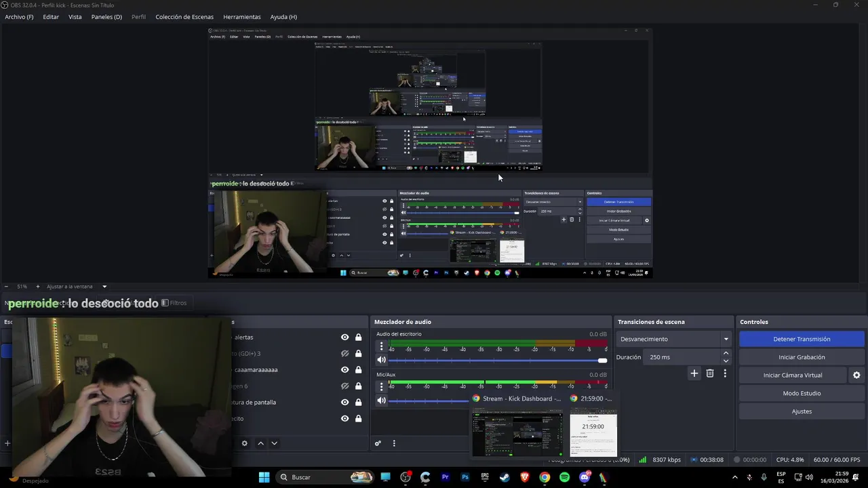Viewport: 868px width, 488px height.
Task: Open Premiere Pro from taskbar
Action: [446, 477]
